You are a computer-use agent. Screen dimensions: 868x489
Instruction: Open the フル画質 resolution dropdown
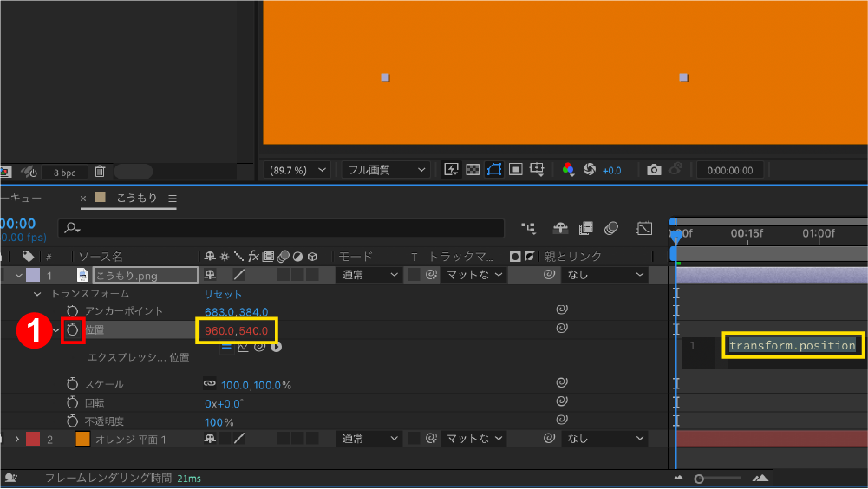(385, 170)
